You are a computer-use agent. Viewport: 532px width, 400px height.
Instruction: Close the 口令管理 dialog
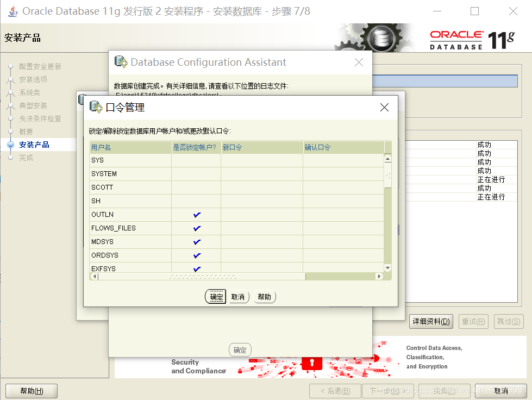384,108
